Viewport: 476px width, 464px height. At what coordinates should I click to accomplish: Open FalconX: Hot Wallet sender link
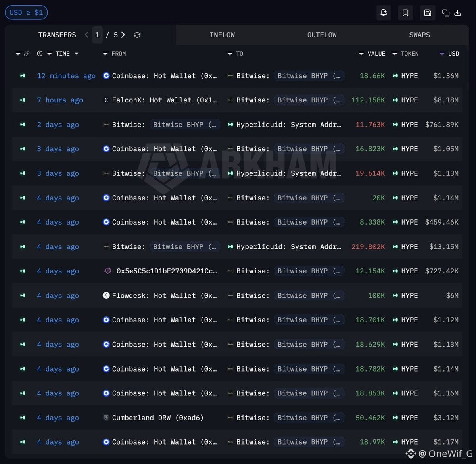[165, 100]
